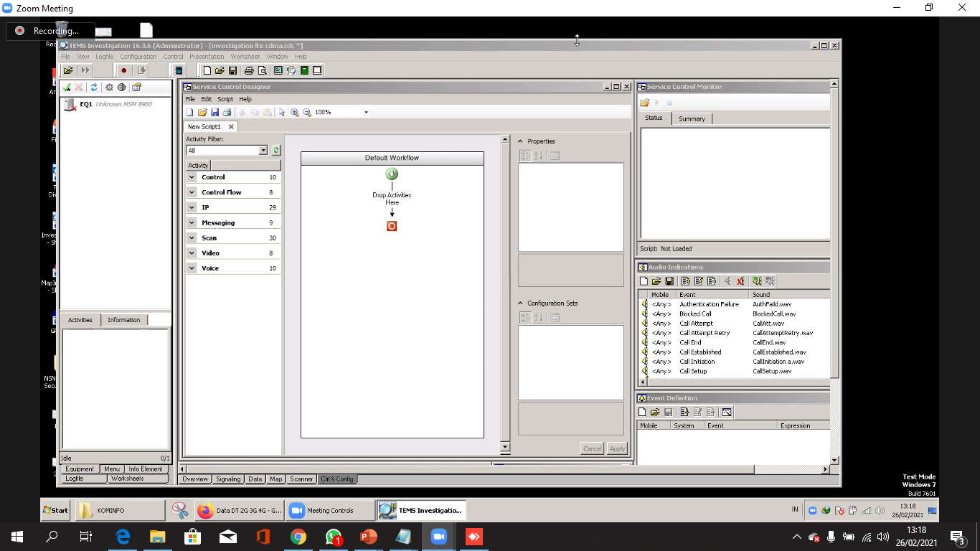This screenshot has width=980, height=551.
Task: Select the Call Established audio event row
Action: tap(700, 352)
